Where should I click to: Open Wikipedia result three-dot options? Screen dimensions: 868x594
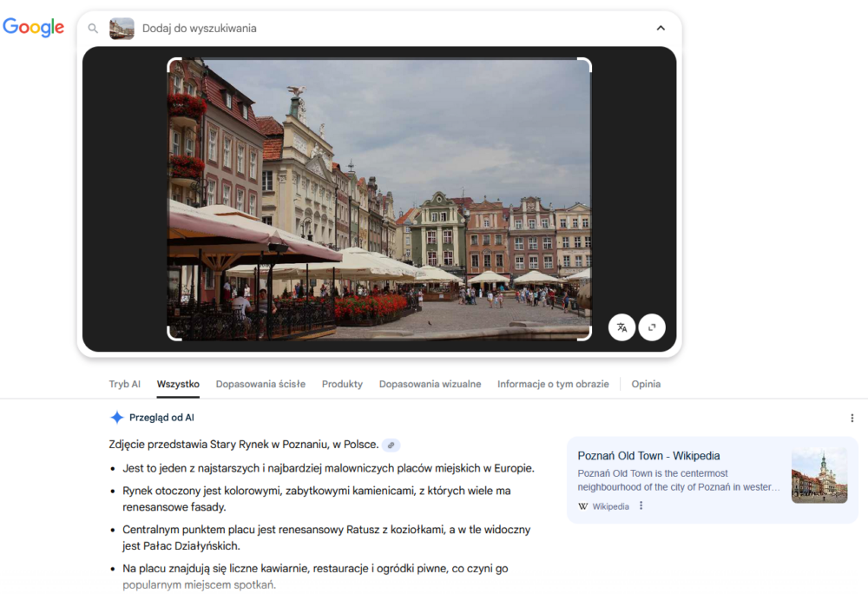point(641,506)
